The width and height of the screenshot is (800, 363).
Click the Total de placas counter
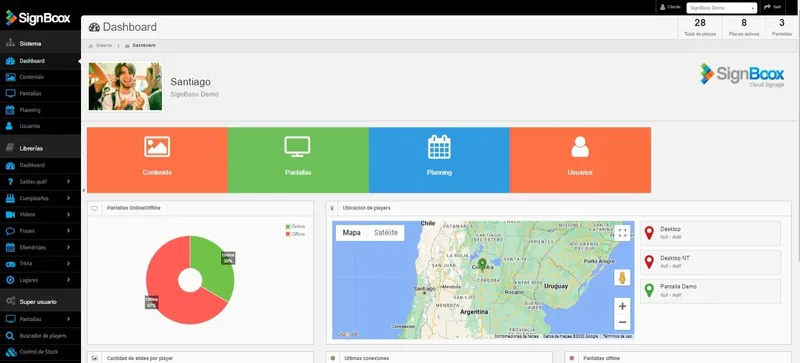pyautogui.click(x=700, y=28)
